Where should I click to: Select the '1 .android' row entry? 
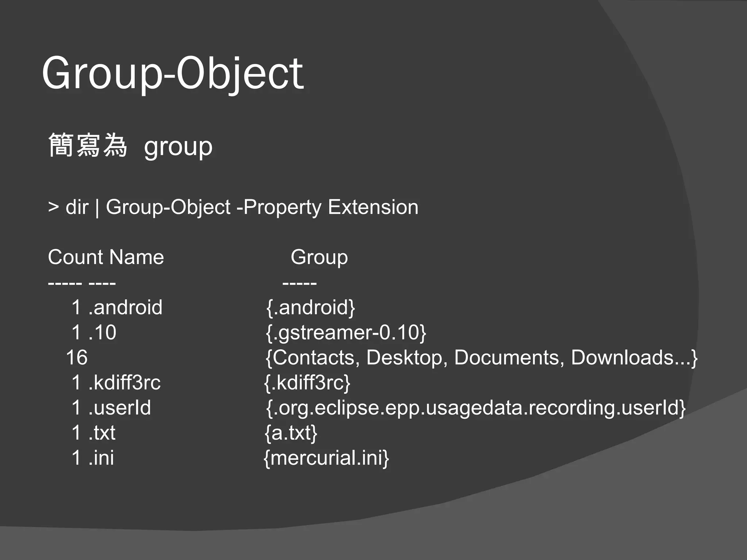coord(117,307)
